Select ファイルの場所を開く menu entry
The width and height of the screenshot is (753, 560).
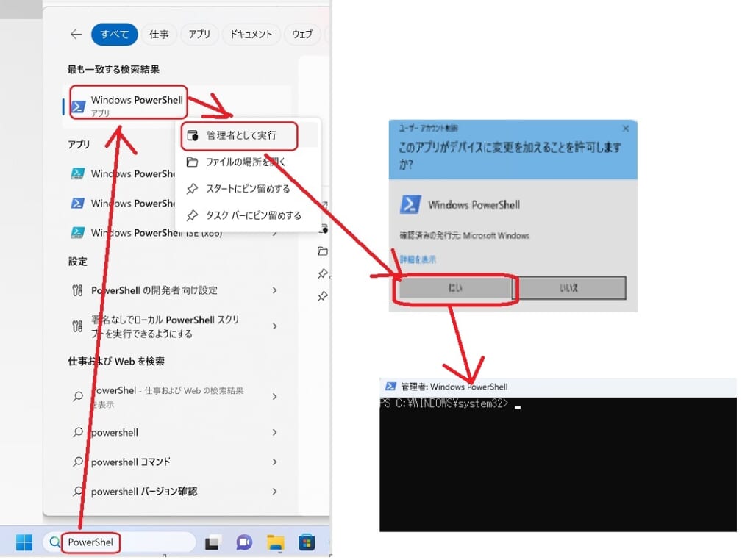point(245,162)
